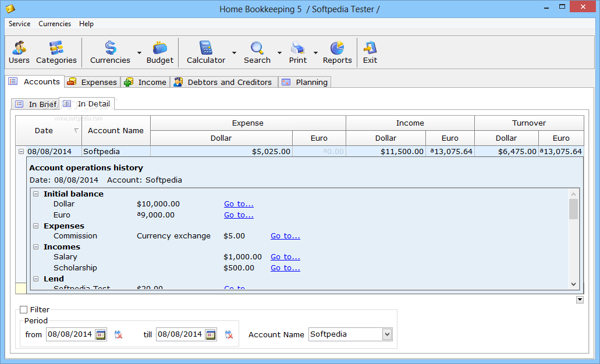Clear the till date with the red X icon

(x=229, y=334)
